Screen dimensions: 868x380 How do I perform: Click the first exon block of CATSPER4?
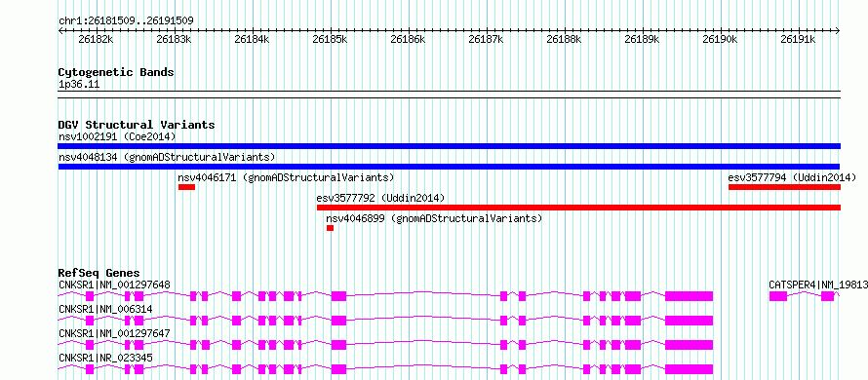[777, 296]
